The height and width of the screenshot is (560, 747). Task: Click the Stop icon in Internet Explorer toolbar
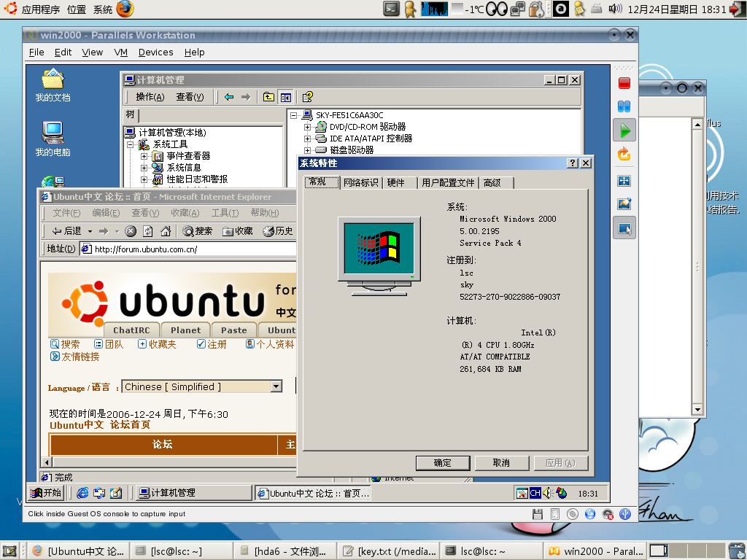coord(131,231)
